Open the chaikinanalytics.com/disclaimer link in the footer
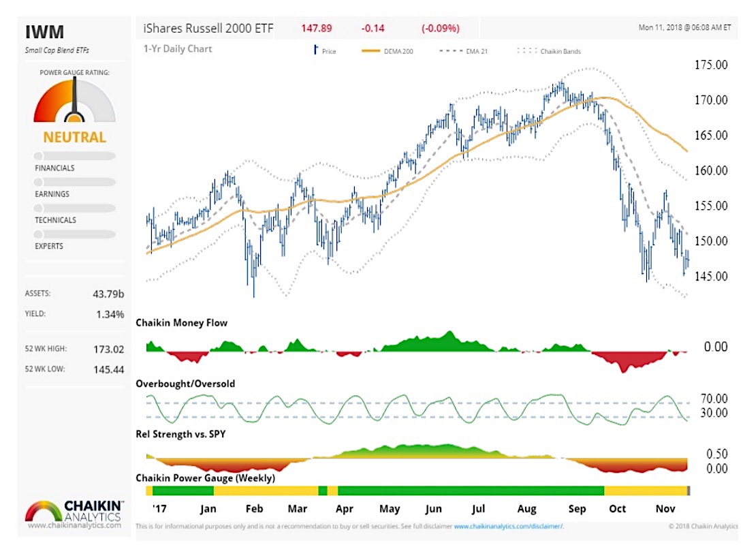The width and height of the screenshot is (743, 560). pos(509,527)
